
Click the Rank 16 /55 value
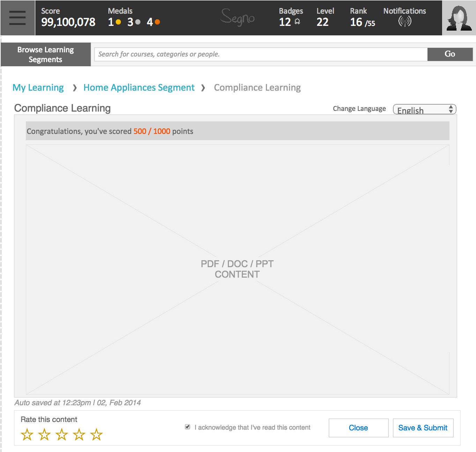click(x=363, y=22)
